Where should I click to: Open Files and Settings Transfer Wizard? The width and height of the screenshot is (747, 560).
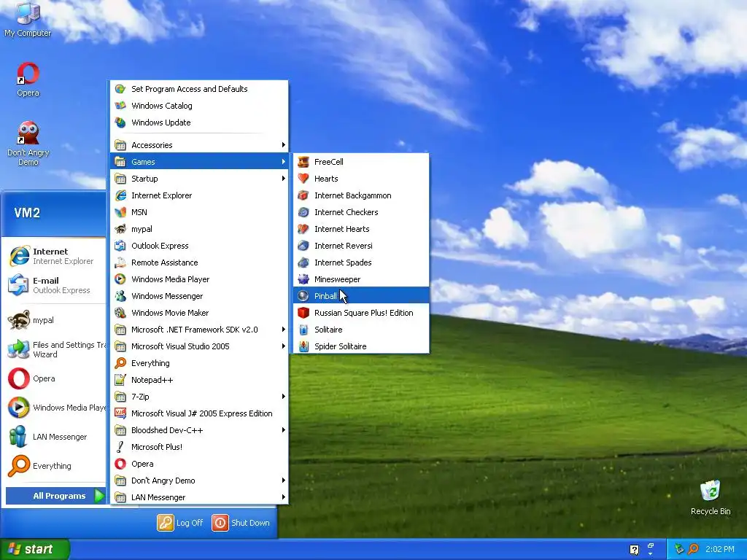[55, 349]
